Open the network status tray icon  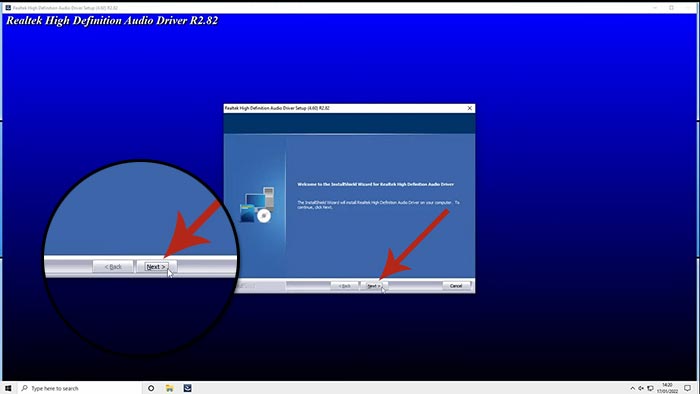click(650, 388)
